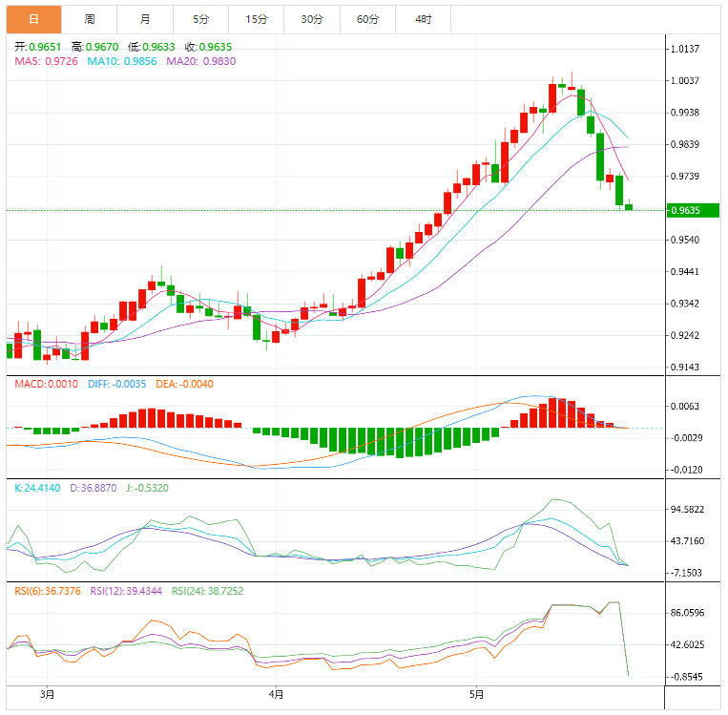
Task: Click the 4月 date axis marker
Action: point(277,695)
